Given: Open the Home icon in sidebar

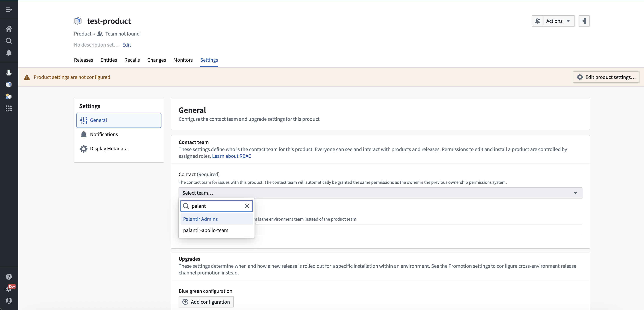Looking at the screenshot, I should coord(9,29).
